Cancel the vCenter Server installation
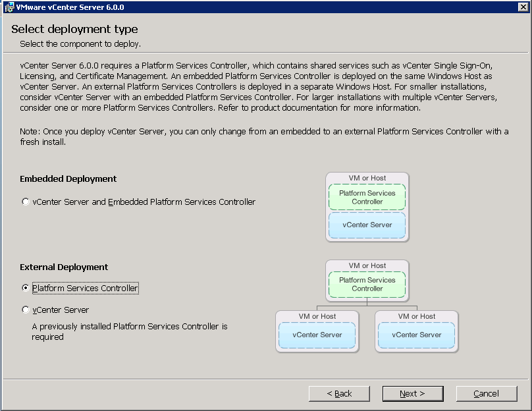This screenshot has width=532, height=411. click(486, 393)
